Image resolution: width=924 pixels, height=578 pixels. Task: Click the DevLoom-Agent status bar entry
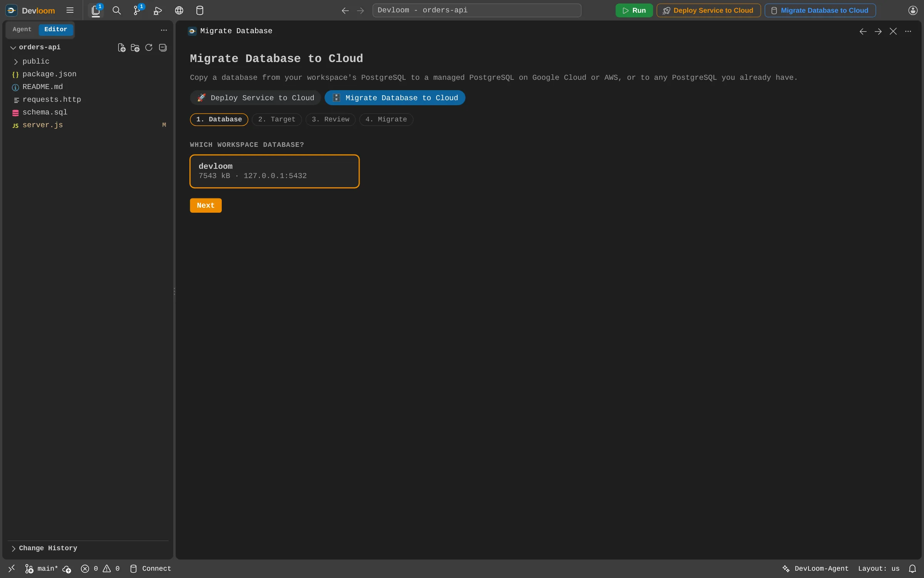click(815, 568)
